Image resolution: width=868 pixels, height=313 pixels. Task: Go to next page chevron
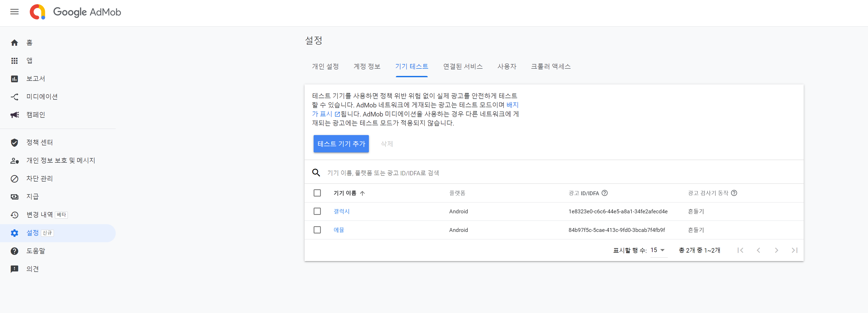coord(776,250)
